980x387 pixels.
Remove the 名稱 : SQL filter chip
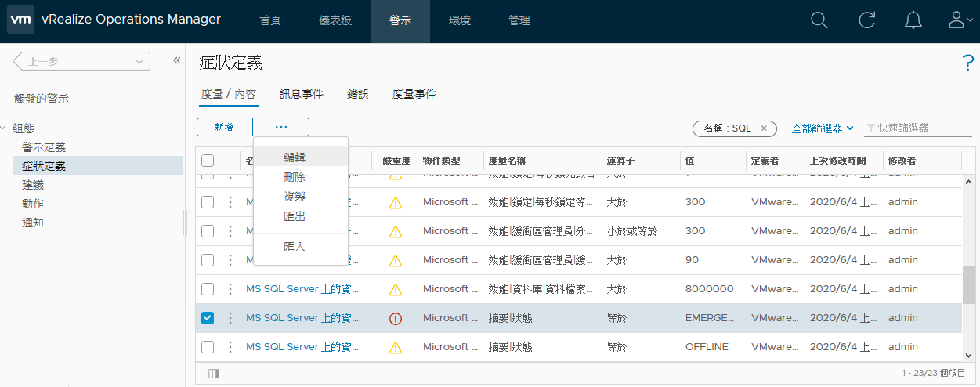click(765, 128)
